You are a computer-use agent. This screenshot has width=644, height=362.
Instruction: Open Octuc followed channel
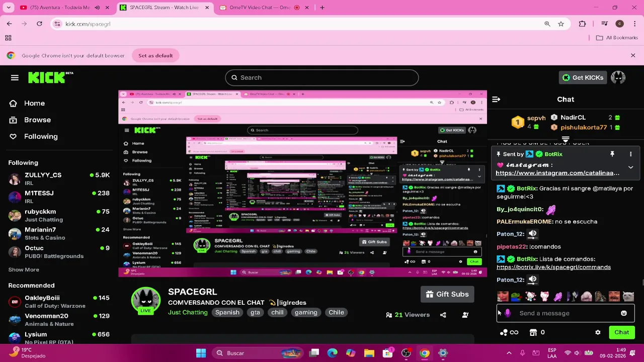point(59,252)
